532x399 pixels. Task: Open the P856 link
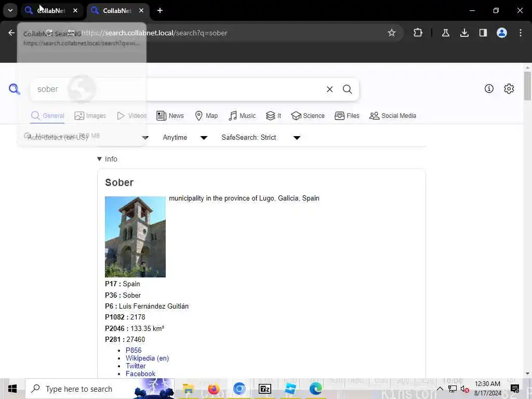coord(134,350)
